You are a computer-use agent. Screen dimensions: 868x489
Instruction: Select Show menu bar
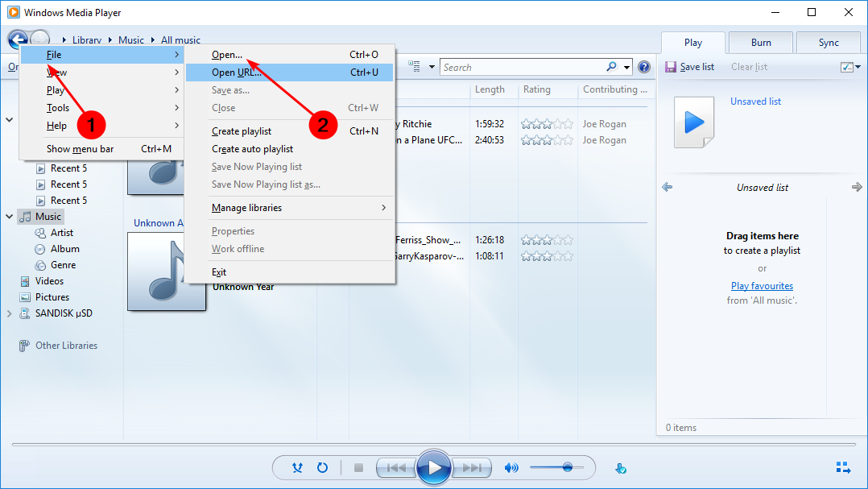(103, 148)
